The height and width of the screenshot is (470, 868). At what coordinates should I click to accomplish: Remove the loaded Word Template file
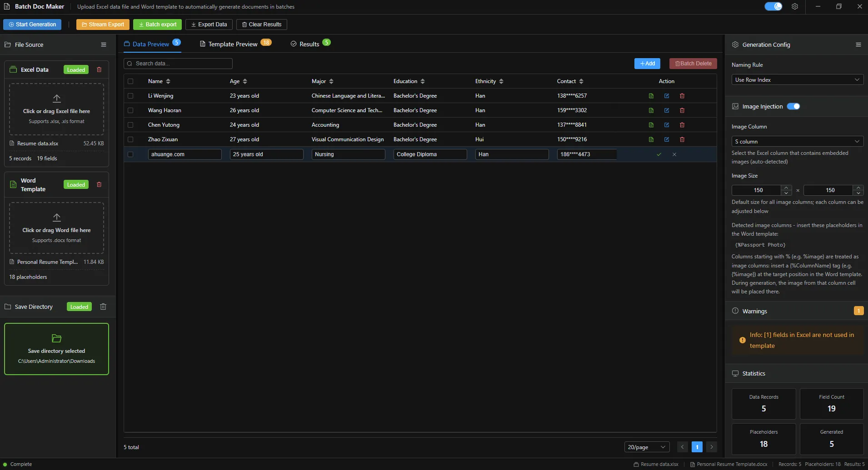pos(99,184)
